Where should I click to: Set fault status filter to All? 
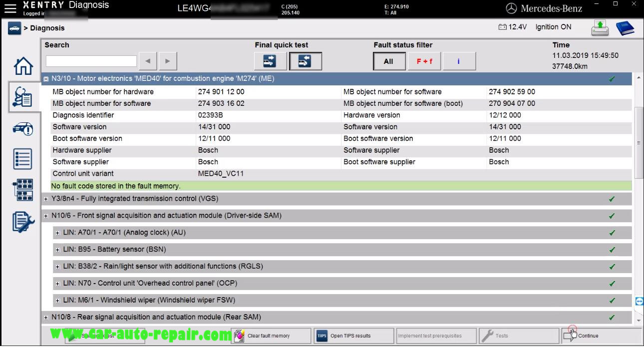click(388, 61)
